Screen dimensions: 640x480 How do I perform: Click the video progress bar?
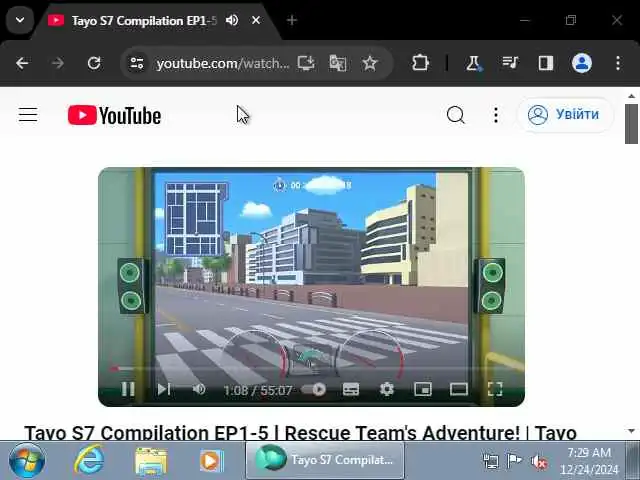tap(311, 369)
